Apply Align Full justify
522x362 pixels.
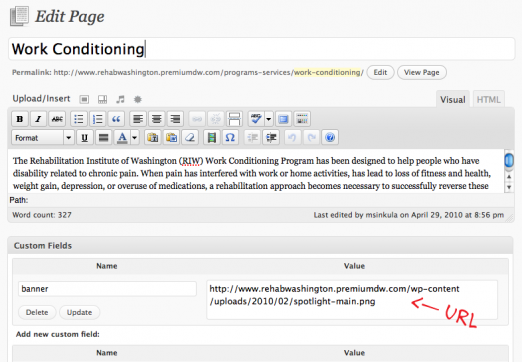(103, 138)
